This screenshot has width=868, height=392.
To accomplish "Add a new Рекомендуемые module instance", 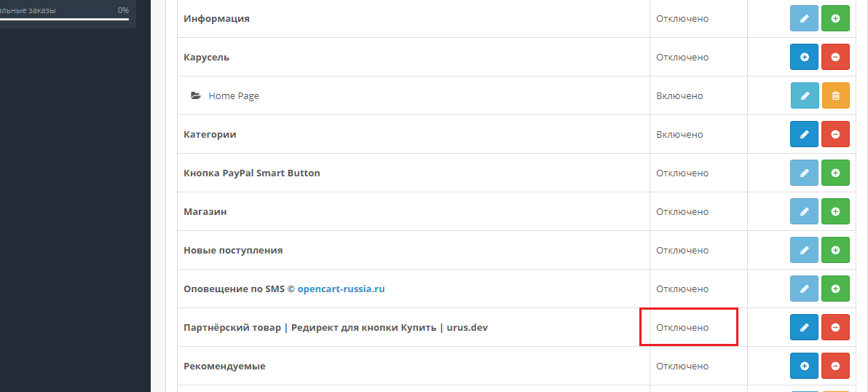I will click(805, 366).
